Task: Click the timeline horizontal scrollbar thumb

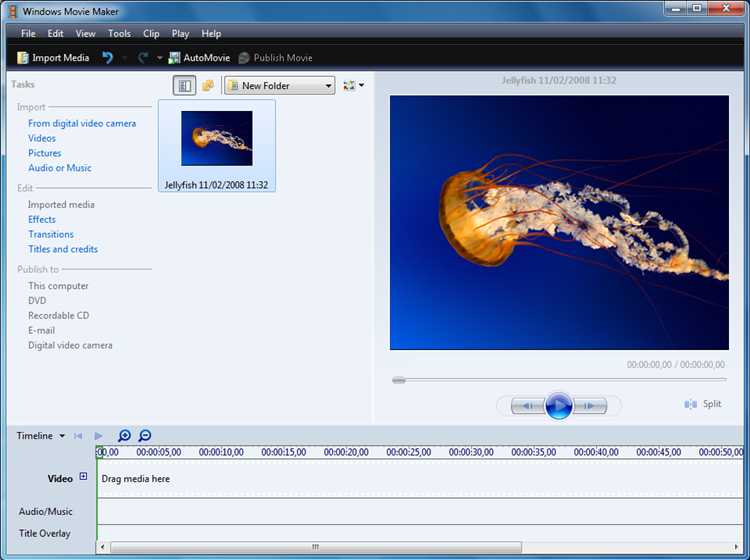Action: point(316,547)
